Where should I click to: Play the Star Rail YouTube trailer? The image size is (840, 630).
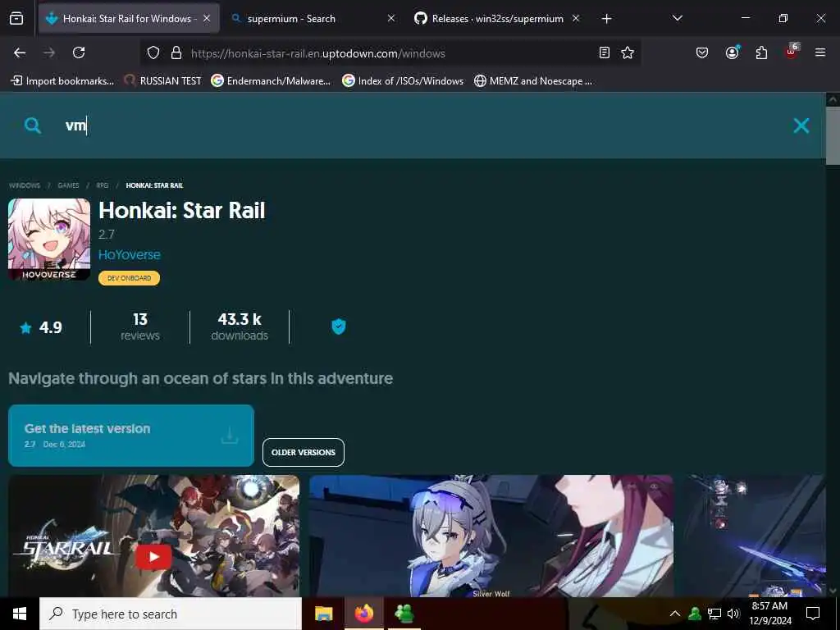153,557
